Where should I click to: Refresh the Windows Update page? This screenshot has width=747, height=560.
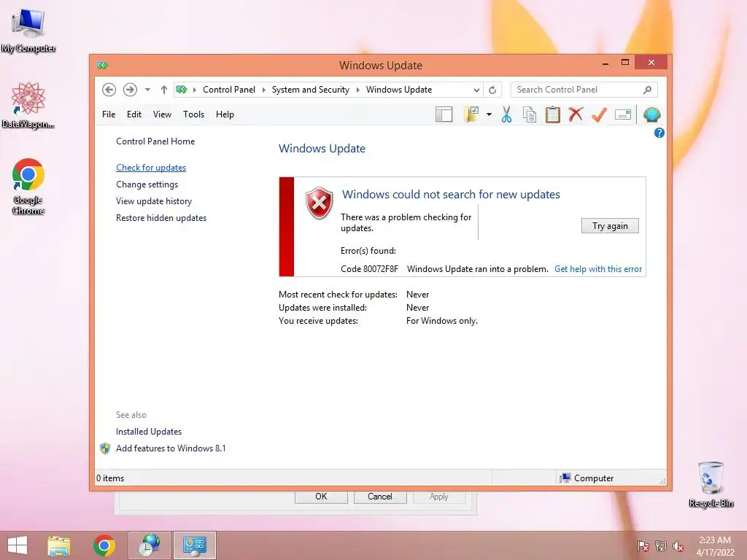click(x=492, y=90)
